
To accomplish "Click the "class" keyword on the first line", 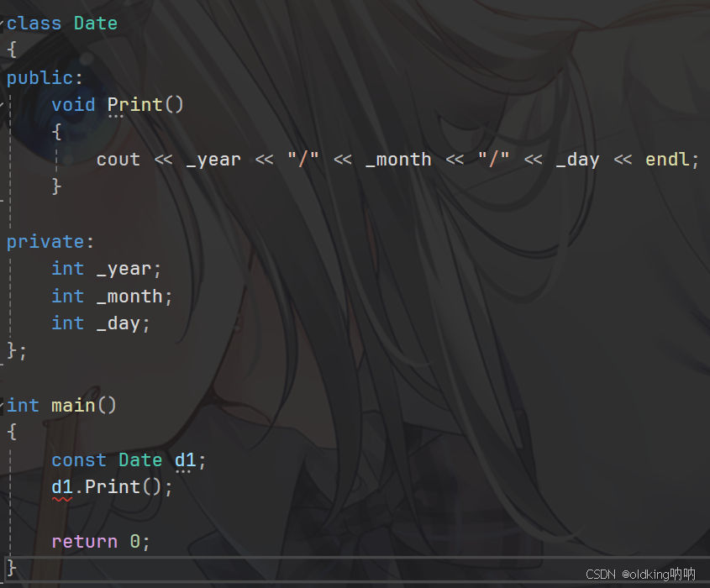I will [34, 23].
